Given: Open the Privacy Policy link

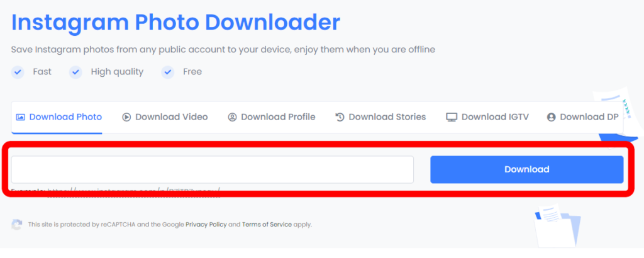Looking at the screenshot, I should [x=206, y=225].
